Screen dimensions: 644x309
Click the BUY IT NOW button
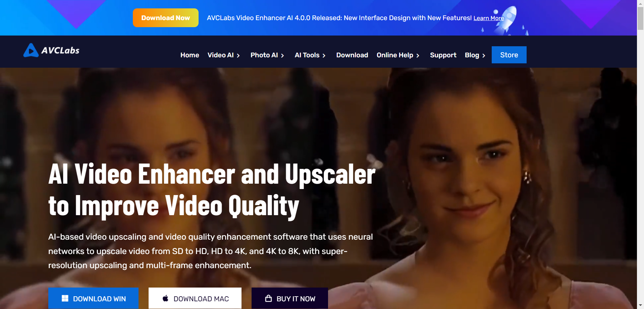click(290, 298)
